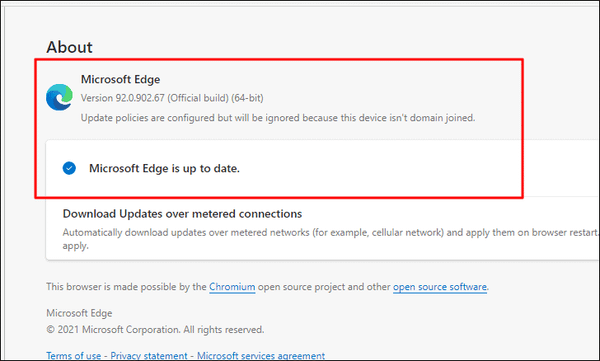Click the About page heading
Image resolution: width=600 pixels, height=361 pixels.
[x=69, y=47]
